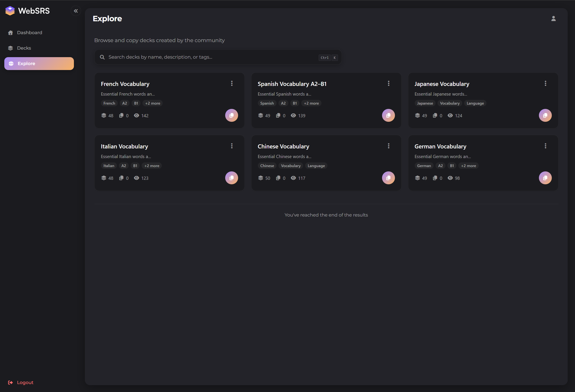
Task: Click A2 tag on French Vocabulary card
Action: click(x=124, y=103)
